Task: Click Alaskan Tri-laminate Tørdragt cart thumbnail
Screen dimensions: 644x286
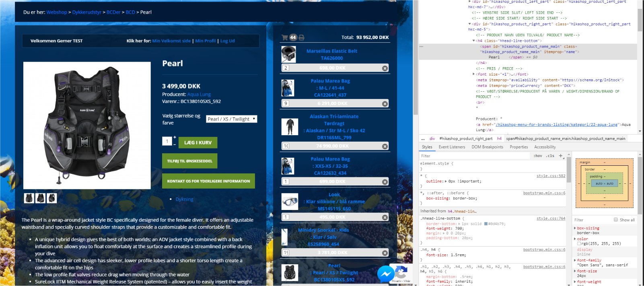Action: pos(289,127)
